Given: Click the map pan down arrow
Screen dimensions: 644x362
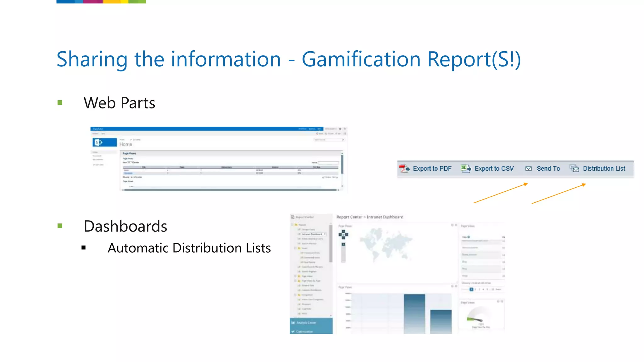Looking at the screenshot, I should click(x=343, y=238).
